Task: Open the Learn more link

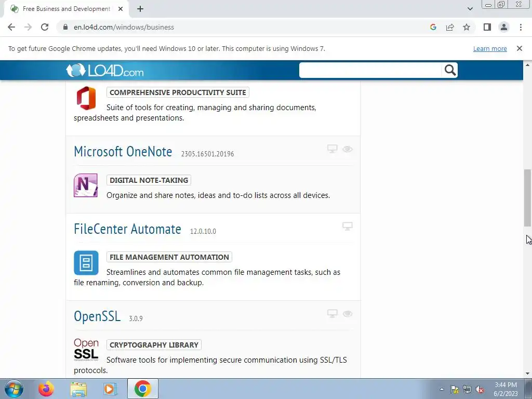Action: click(x=490, y=48)
